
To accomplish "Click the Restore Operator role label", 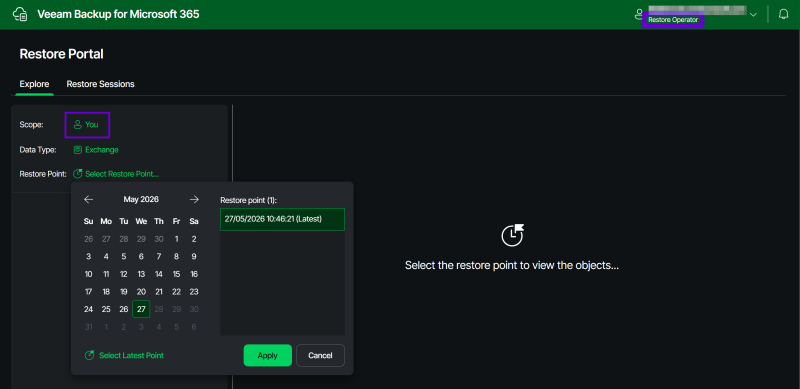I will pos(673,20).
